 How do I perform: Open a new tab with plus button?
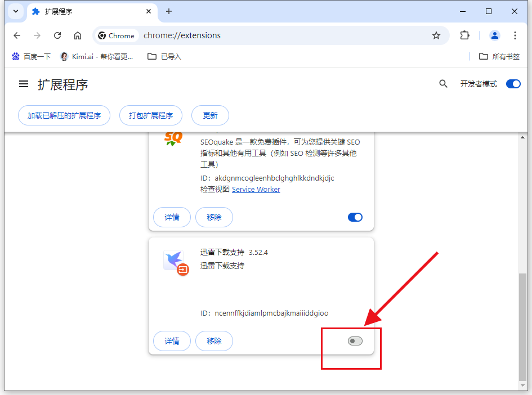169,11
